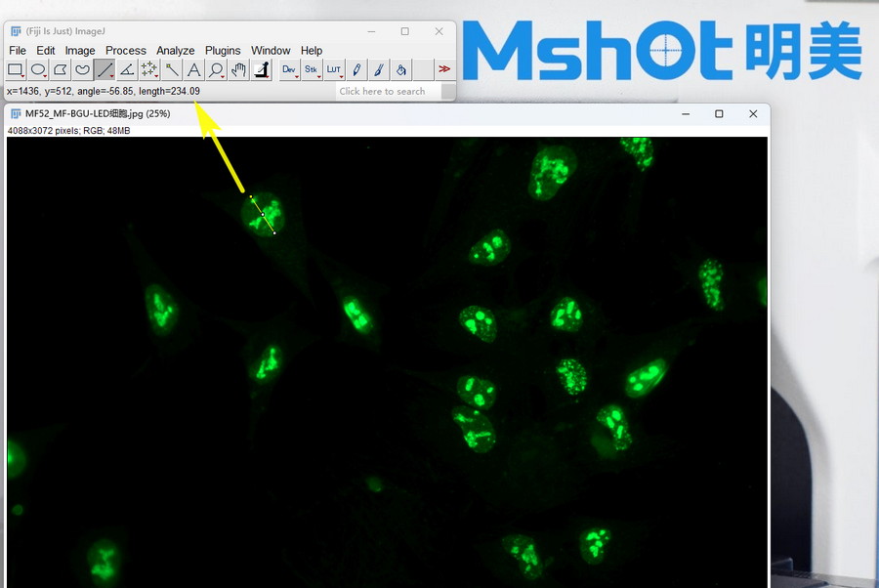The width and height of the screenshot is (879, 588).
Task: Select the Angle measurement tool
Action: [x=127, y=69]
